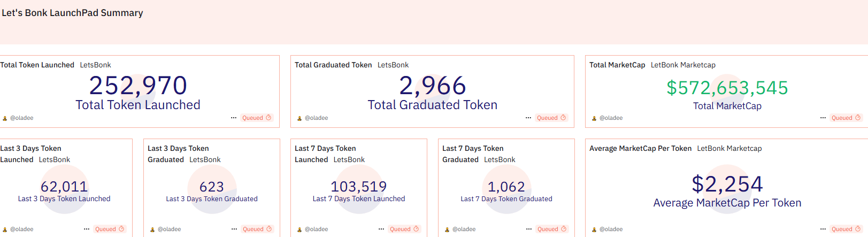
Task: Click avatar icon on Total Graduated Token card
Action: [299, 118]
